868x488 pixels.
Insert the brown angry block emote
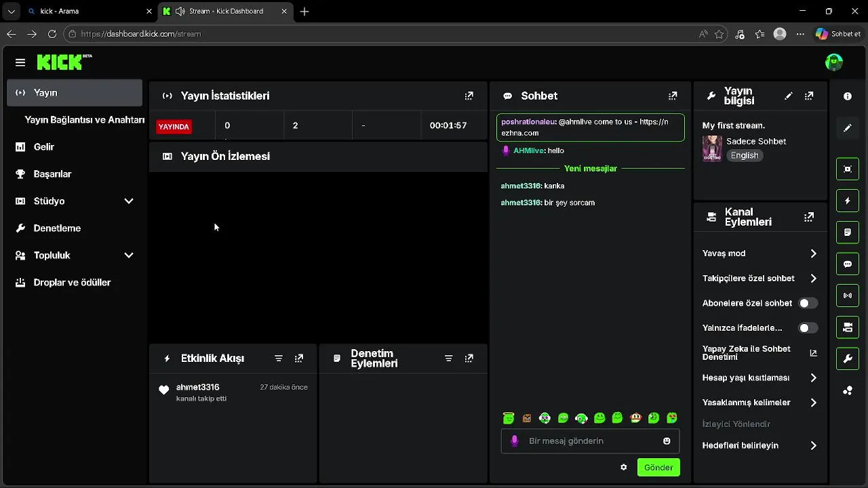pos(527,418)
